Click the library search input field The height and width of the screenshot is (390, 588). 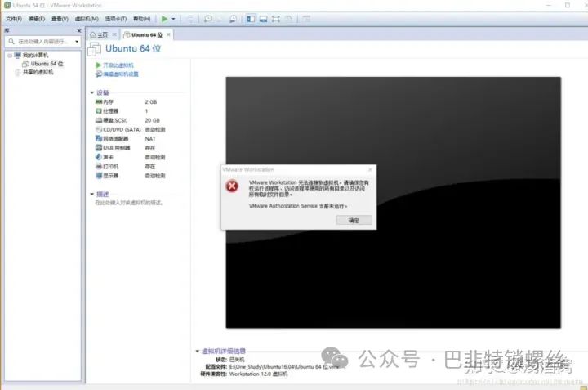pyautogui.click(x=42, y=42)
